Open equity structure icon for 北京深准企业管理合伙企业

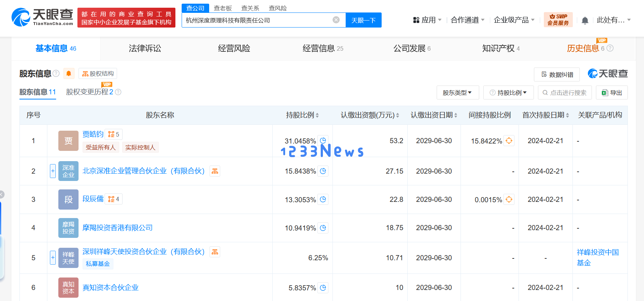pos(215,171)
